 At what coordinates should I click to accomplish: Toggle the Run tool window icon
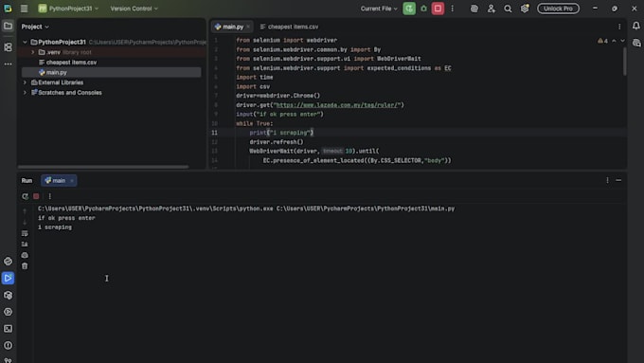[8, 278]
